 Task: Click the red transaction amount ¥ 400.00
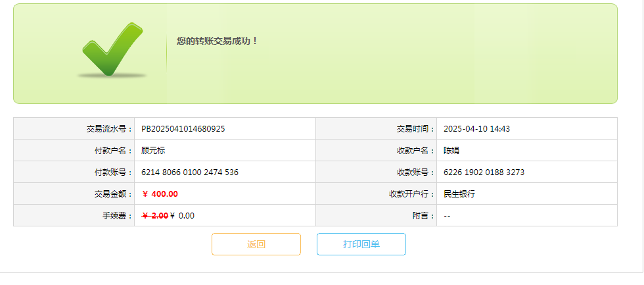pyautogui.click(x=160, y=194)
